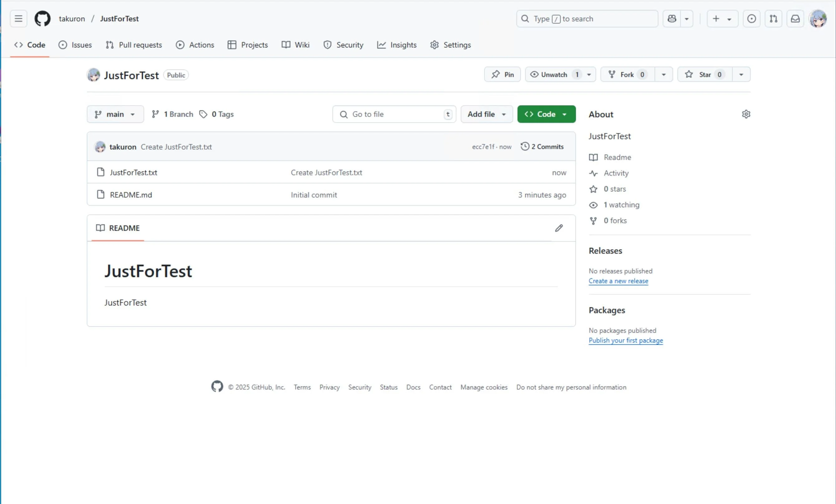Open the green Code clone dropdown
Image resolution: width=836 pixels, height=504 pixels.
(546, 114)
